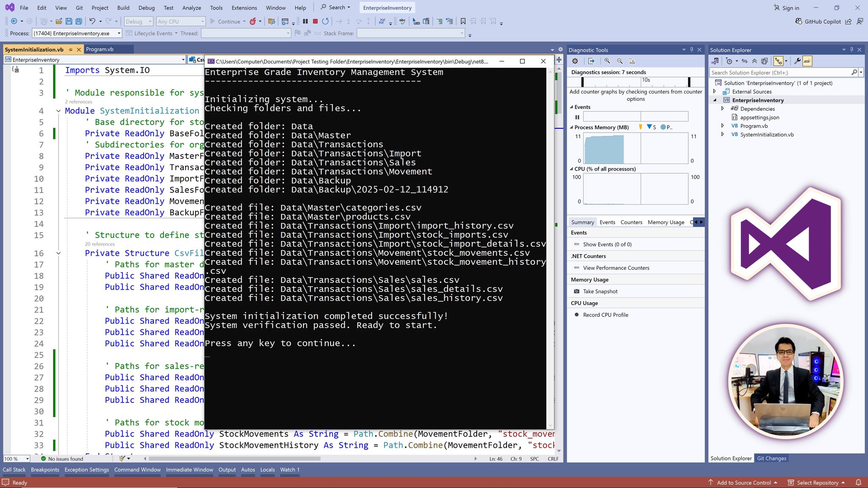Collapse Process Memory graph section
Screen dimensions: 868x488
(571, 127)
